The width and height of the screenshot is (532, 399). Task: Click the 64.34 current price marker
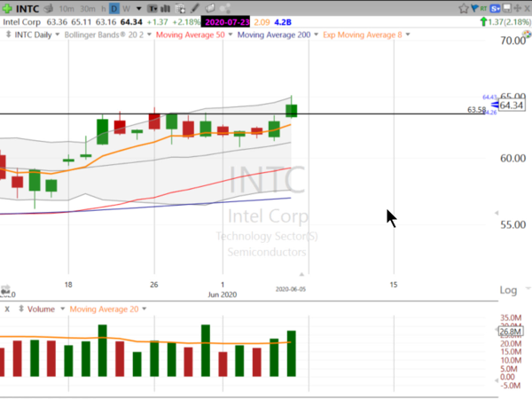point(510,106)
